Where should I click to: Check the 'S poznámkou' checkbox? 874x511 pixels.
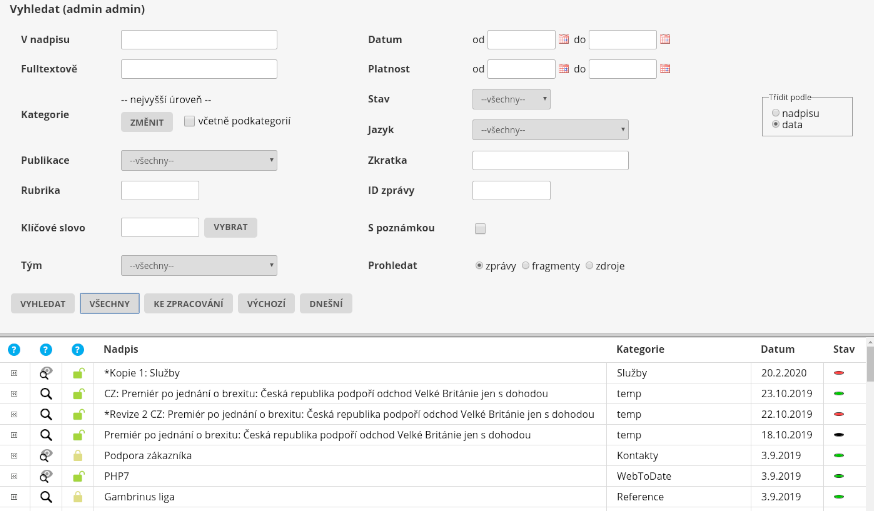pyautogui.click(x=480, y=228)
